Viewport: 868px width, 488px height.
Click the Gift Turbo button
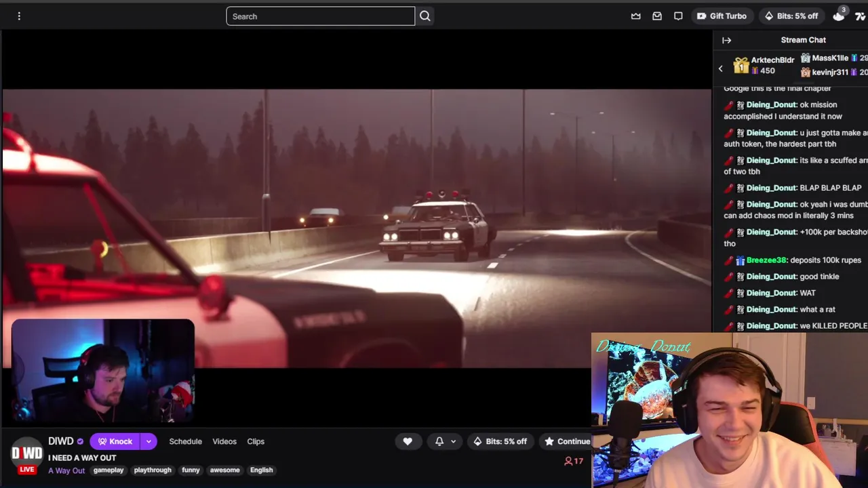coord(722,16)
